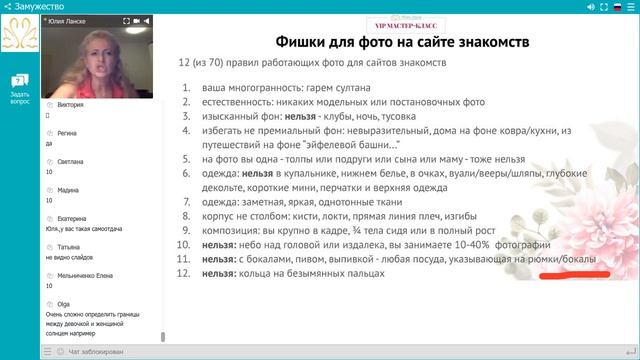Image resolution: width=640 pixels, height=360 pixels.
Task: Click the Чат заблокирован input field
Action: (x=343, y=351)
